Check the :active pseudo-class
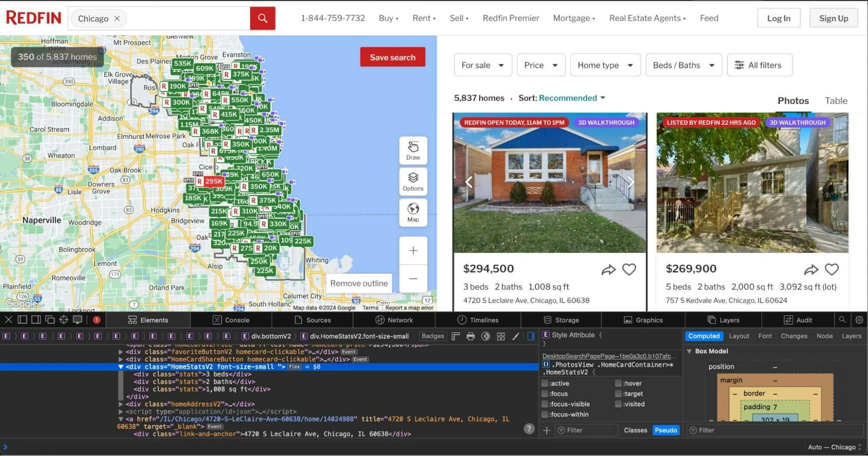 click(x=545, y=383)
